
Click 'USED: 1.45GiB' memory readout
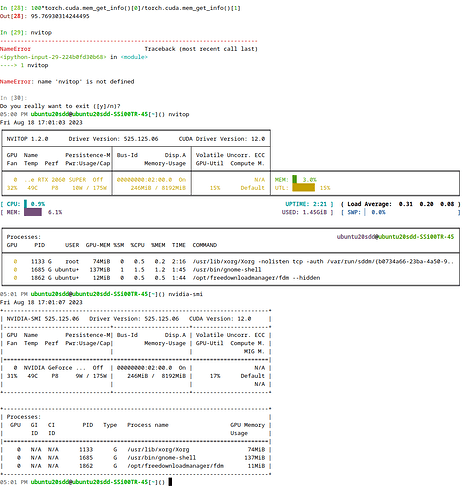click(x=304, y=212)
